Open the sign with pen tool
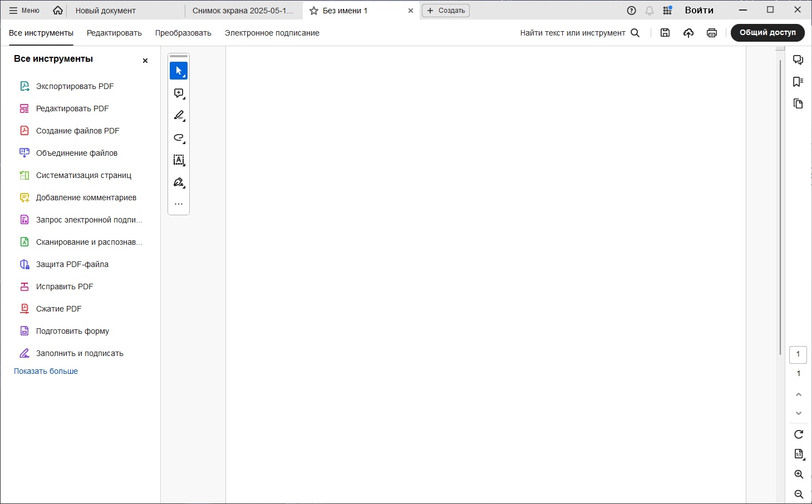The height and width of the screenshot is (504, 812). click(x=179, y=182)
